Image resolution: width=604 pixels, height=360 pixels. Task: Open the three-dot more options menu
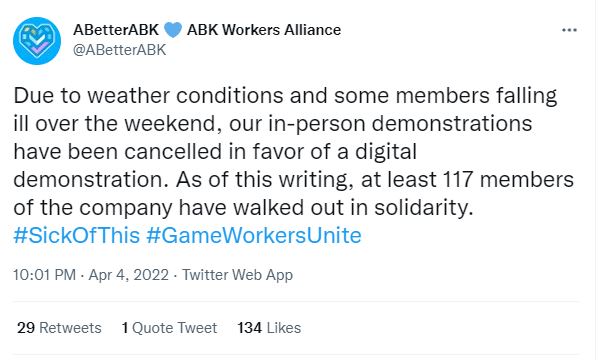point(569,30)
